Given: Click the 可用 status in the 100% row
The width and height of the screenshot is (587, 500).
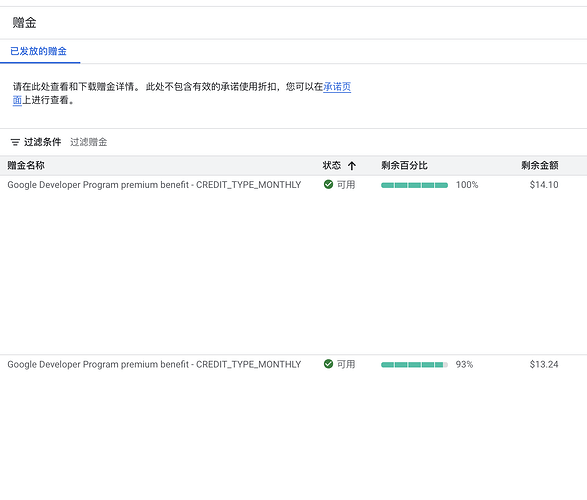Looking at the screenshot, I should tap(346, 185).
